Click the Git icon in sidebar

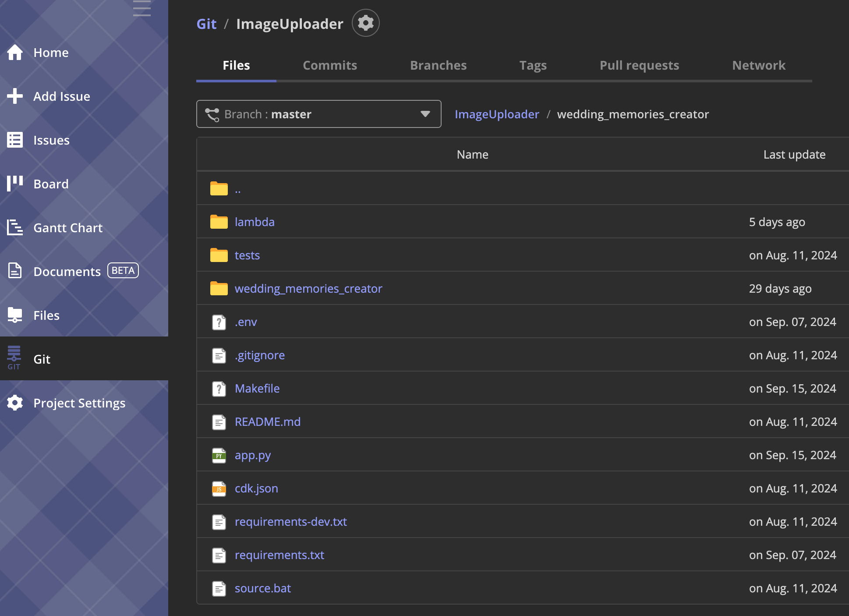coord(14,358)
